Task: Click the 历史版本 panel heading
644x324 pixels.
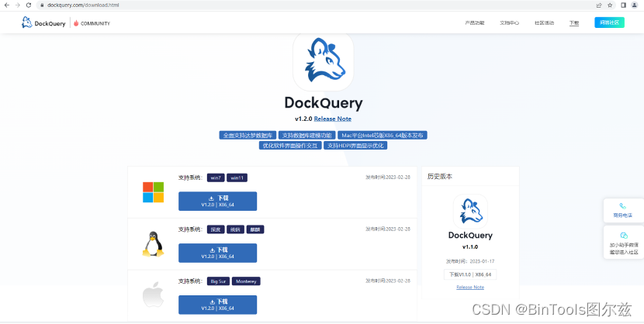Action: (440, 177)
